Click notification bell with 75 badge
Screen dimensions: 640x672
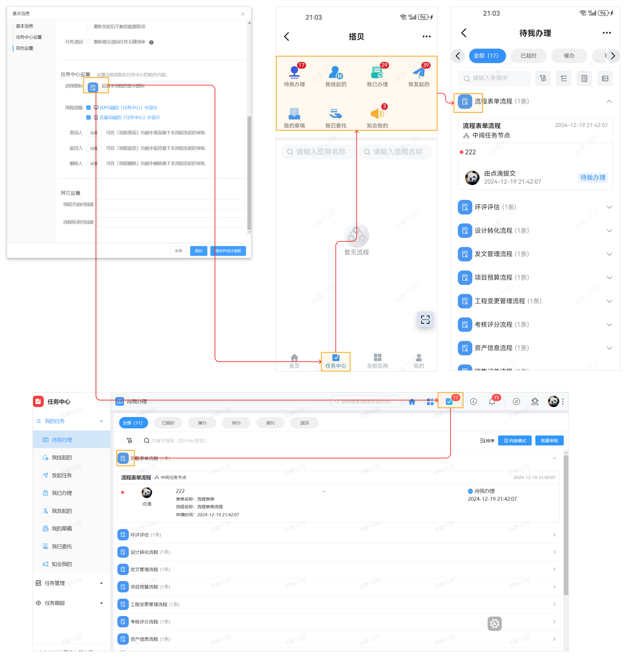[492, 401]
